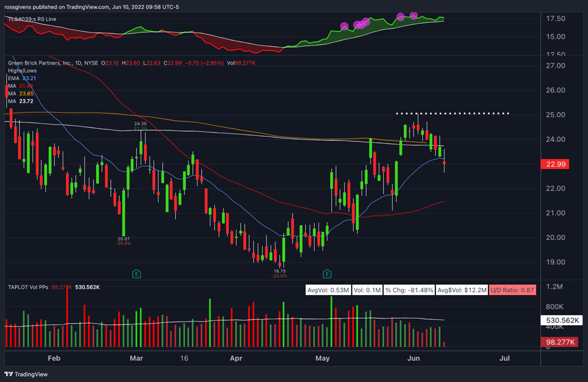
Task: Click the Apr label on time axis
Action: [236, 358]
